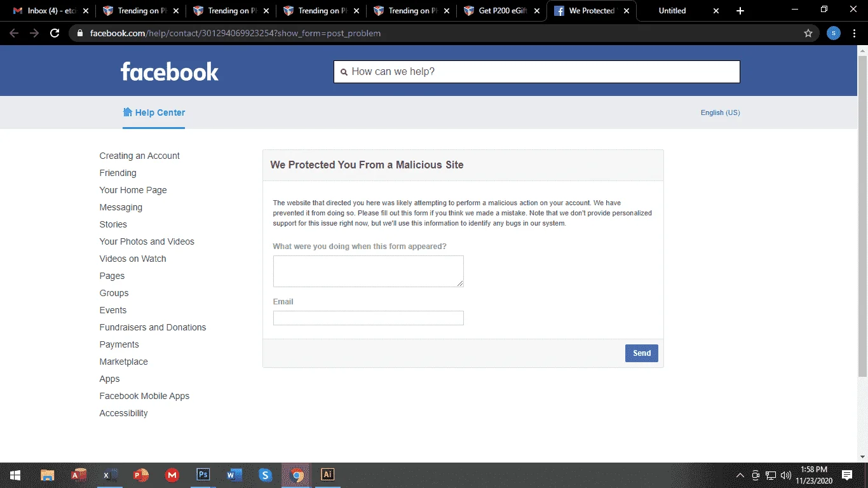
Task: Click the Facebook logo
Action: click(170, 71)
